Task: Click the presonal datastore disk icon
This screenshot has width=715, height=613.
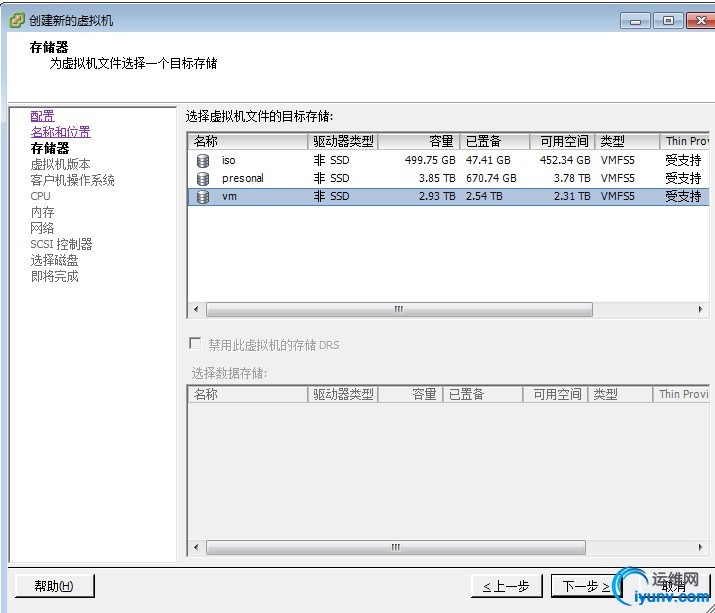Action: click(x=203, y=178)
